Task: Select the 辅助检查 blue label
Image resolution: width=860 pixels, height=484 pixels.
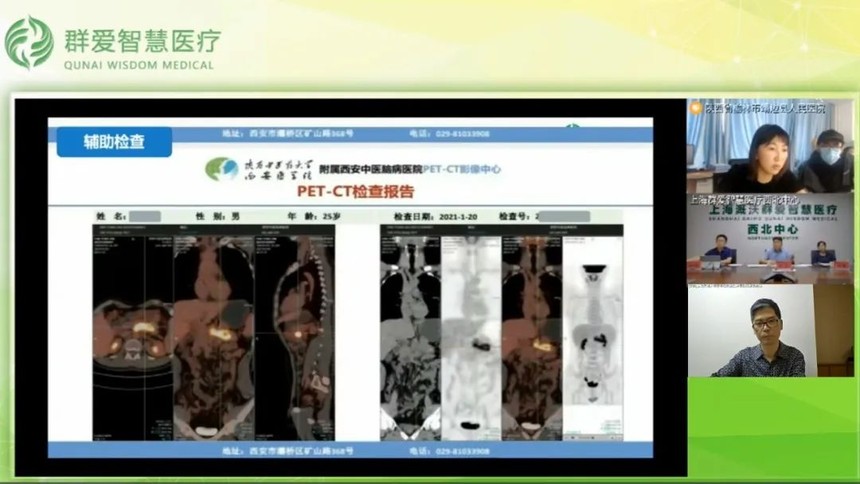Action: (114, 142)
